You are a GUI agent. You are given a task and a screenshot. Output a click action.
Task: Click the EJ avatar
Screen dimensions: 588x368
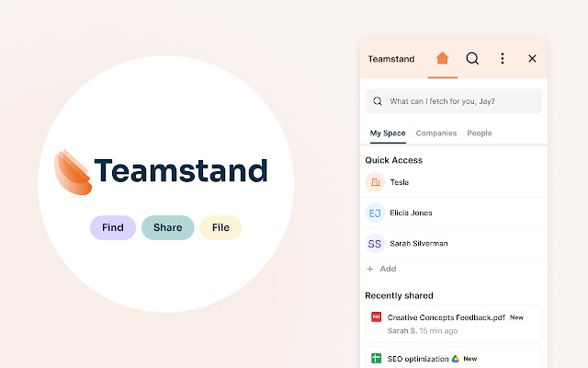(375, 213)
